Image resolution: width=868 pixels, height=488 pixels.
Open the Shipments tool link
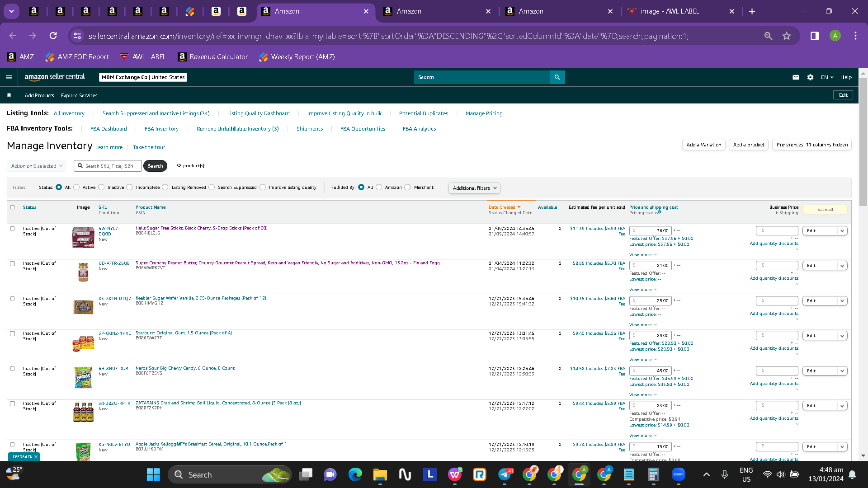310,129
